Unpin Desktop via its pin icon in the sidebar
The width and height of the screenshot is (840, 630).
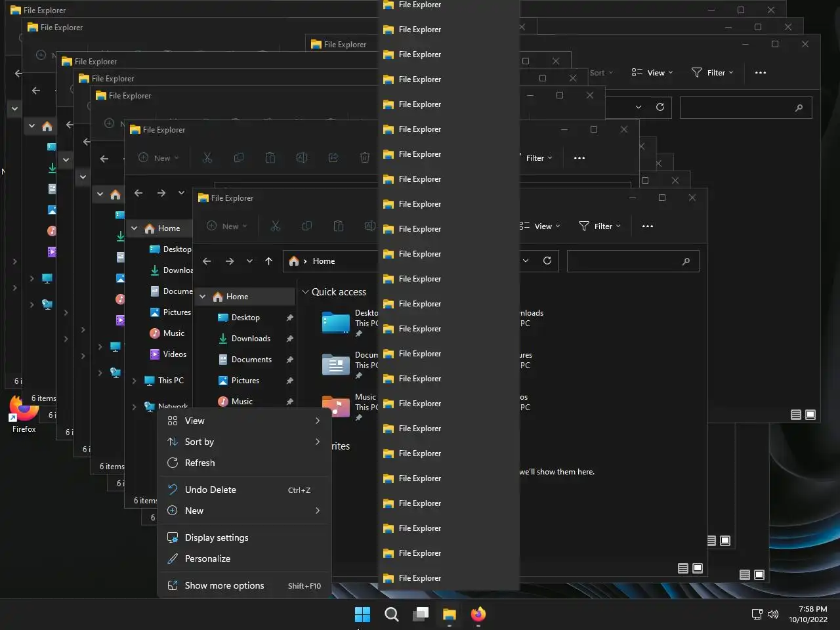click(289, 318)
